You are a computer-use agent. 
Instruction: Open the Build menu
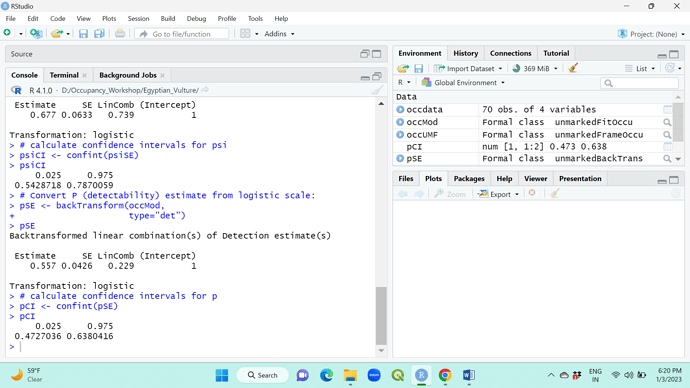(168, 18)
